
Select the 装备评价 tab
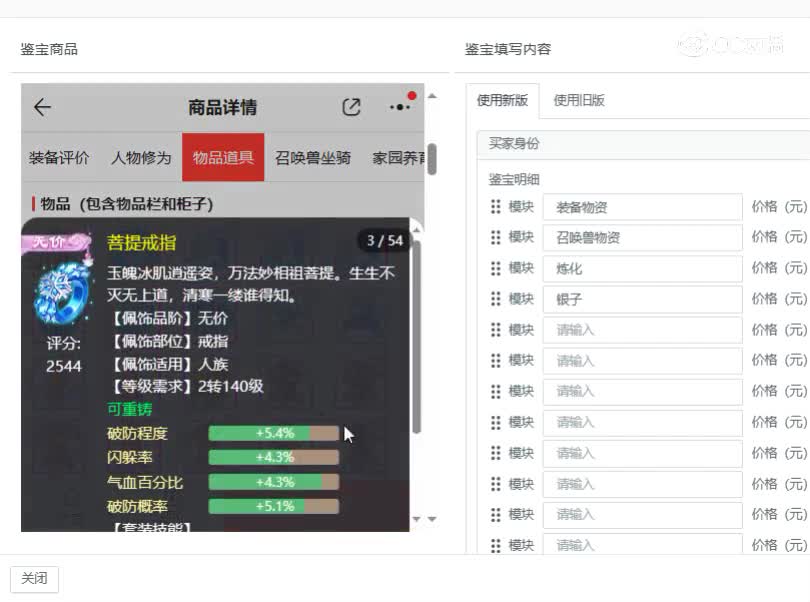(x=56, y=158)
